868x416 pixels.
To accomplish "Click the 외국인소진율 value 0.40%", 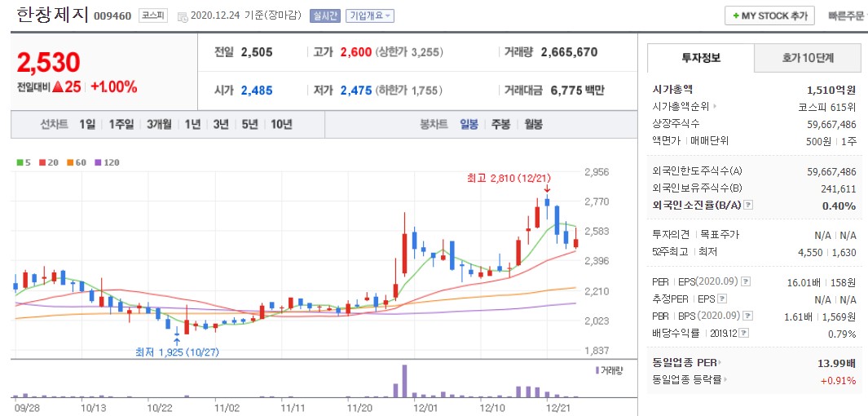I will tap(840, 206).
